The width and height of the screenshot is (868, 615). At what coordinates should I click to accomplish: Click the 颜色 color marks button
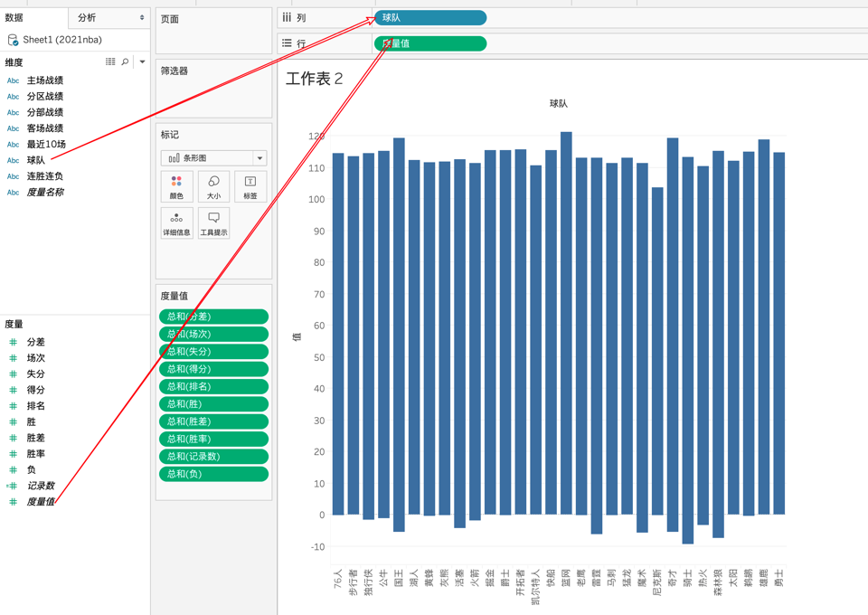pos(176,186)
